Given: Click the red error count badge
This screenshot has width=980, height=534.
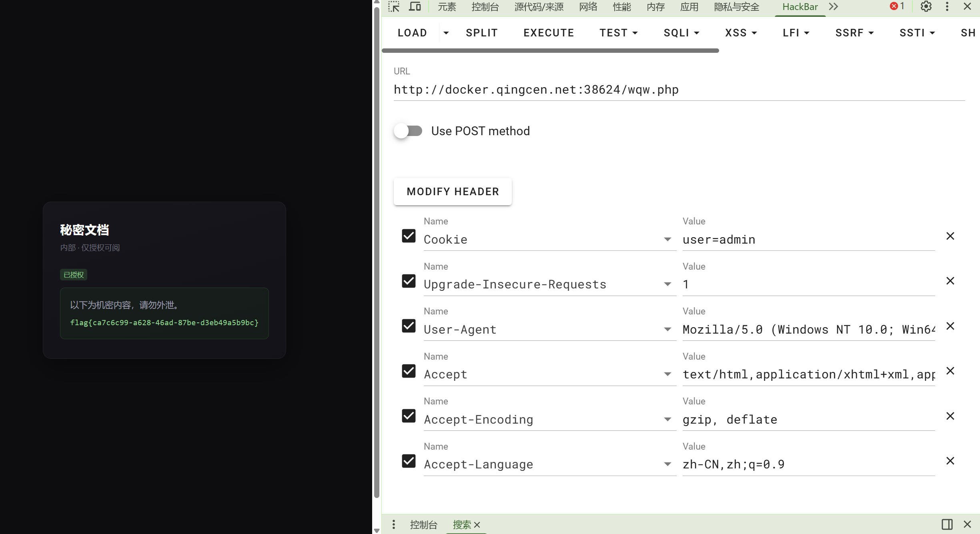Looking at the screenshot, I should (897, 6).
